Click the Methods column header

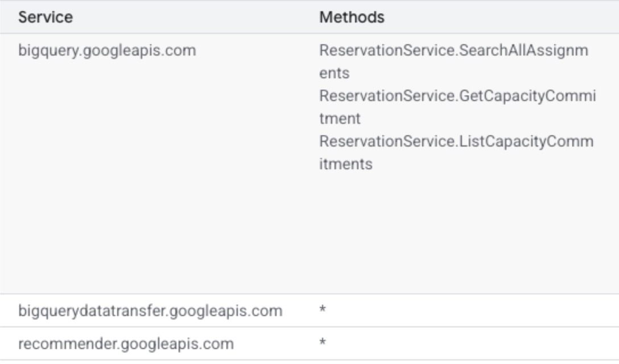(x=352, y=17)
